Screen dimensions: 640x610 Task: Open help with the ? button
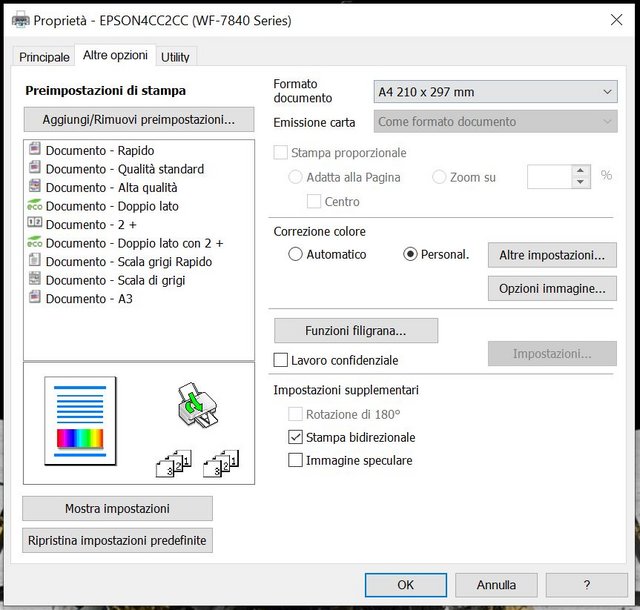click(587, 585)
